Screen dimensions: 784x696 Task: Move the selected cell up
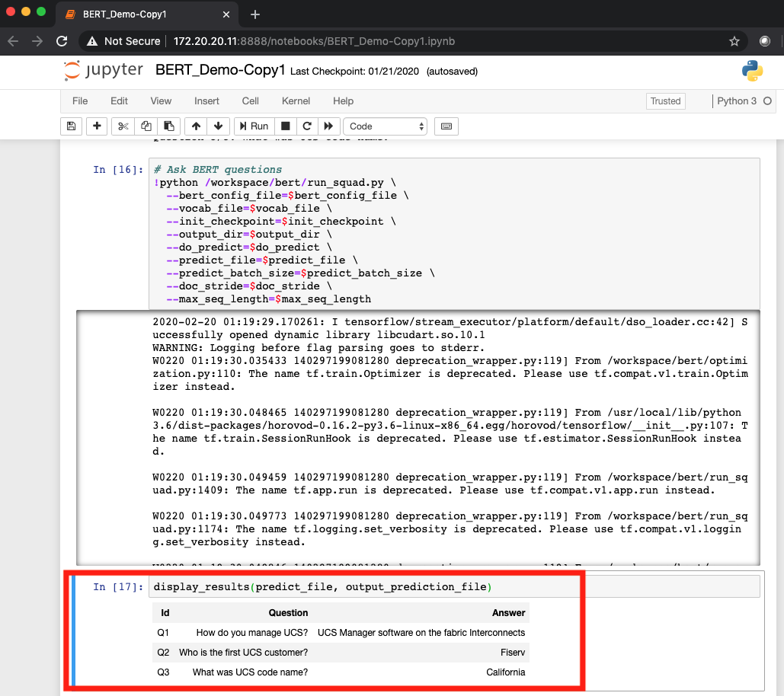[196, 126]
